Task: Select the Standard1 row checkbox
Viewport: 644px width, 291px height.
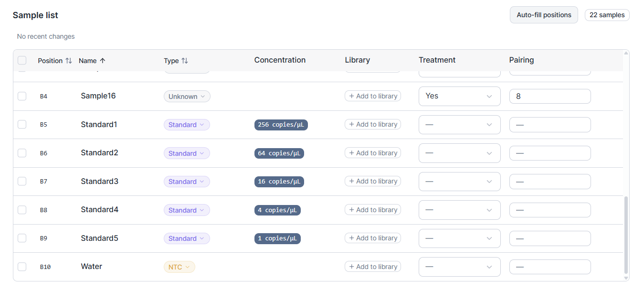Action: pyautogui.click(x=22, y=124)
